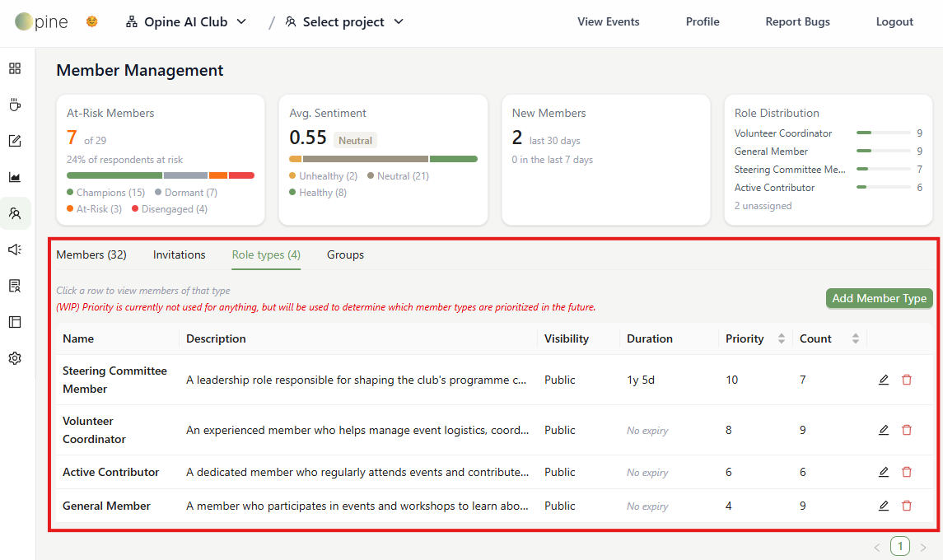This screenshot has width=943, height=560.
Task: Click Logout link
Action: [894, 21]
